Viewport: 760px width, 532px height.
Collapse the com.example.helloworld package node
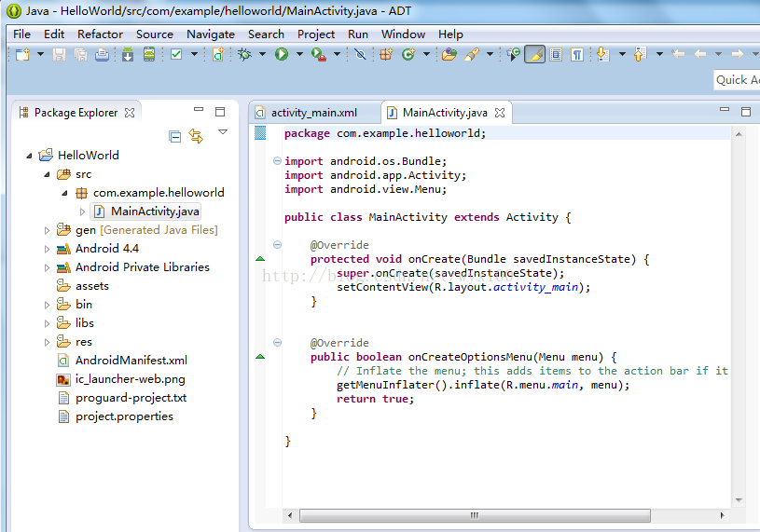[65, 193]
